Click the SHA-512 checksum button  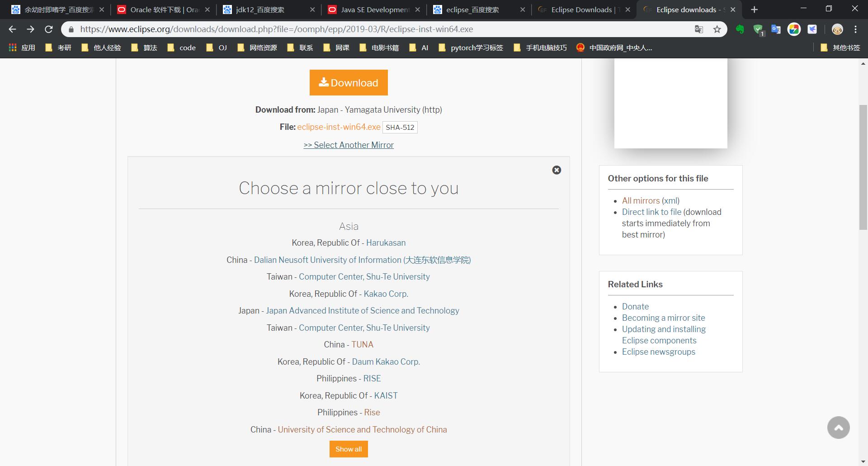tap(400, 128)
